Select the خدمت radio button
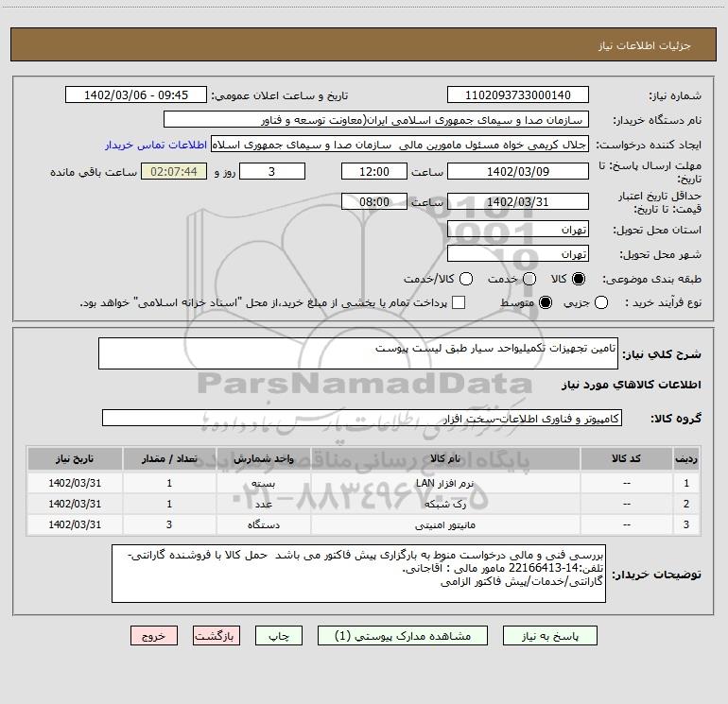Viewport: 728px width, 704px height. (x=529, y=279)
